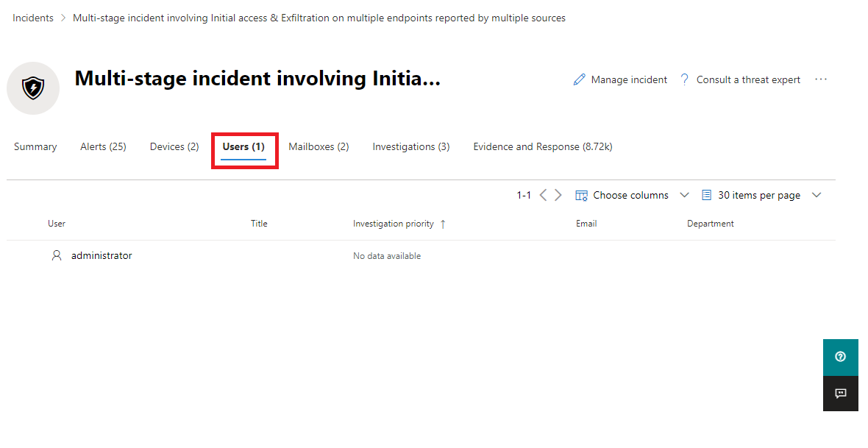Click the Choose columns table icon
Image resolution: width=868 pixels, height=448 pixels.
[581, 196]
